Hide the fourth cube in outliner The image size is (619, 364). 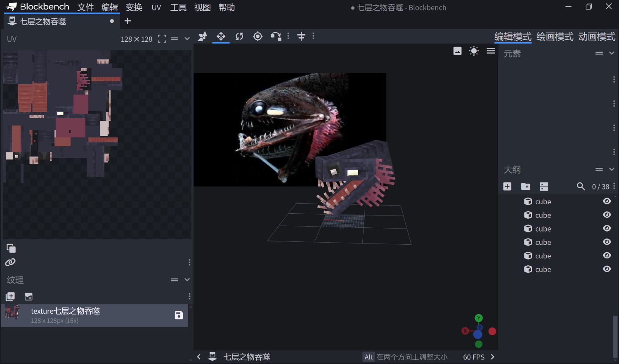(607, 242)
